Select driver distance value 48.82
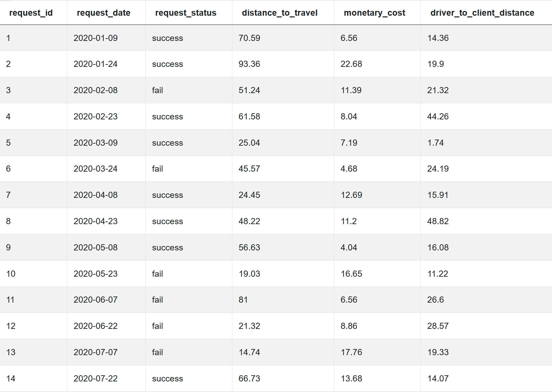 (x=438, y=221)
